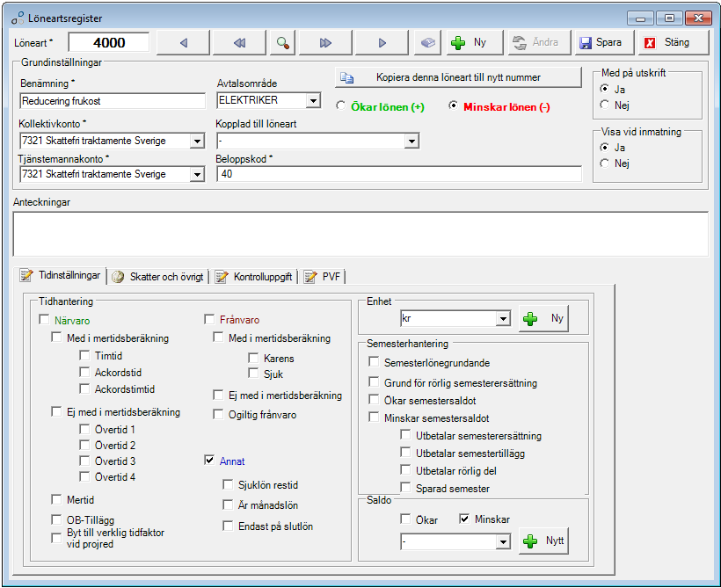Enable Övertid 1 checkbox
The height and width of the screenshot is (588, 721).
(84, 429)
